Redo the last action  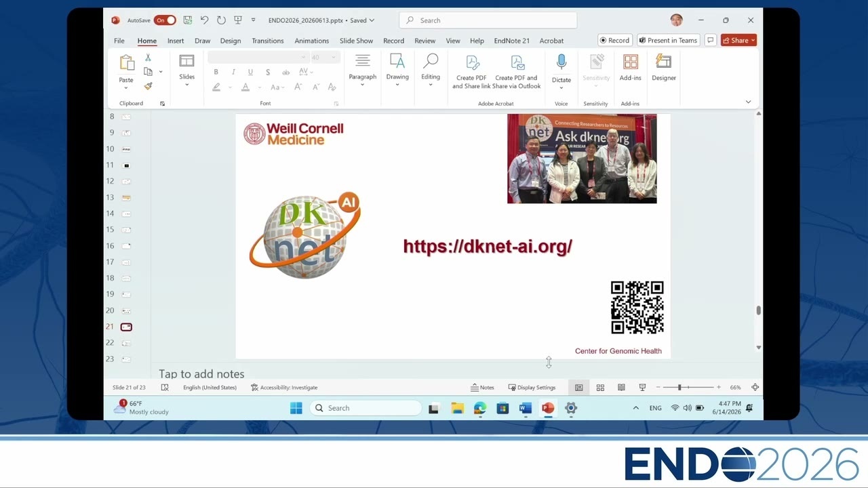pyautogui.click(x=221, y=20)
